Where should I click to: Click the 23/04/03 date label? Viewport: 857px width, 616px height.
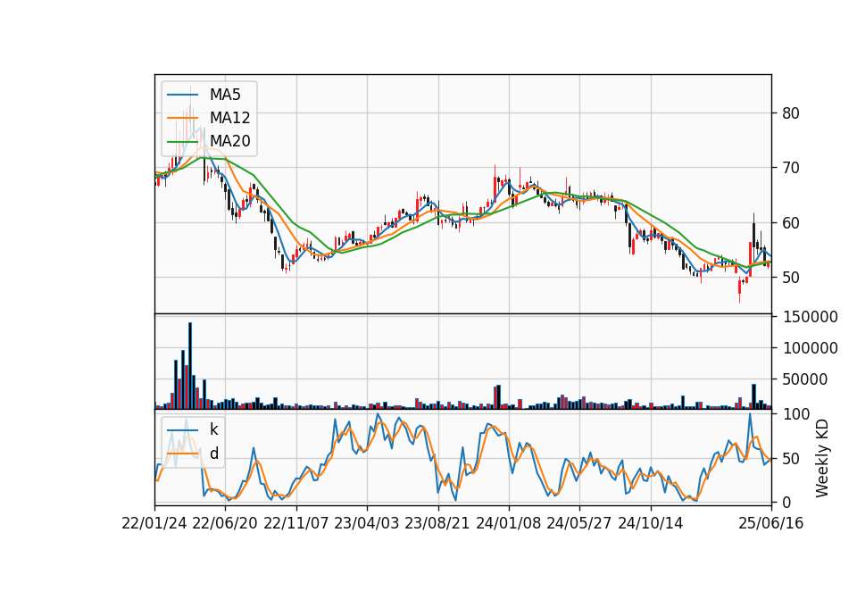click(x=367, y=523)
